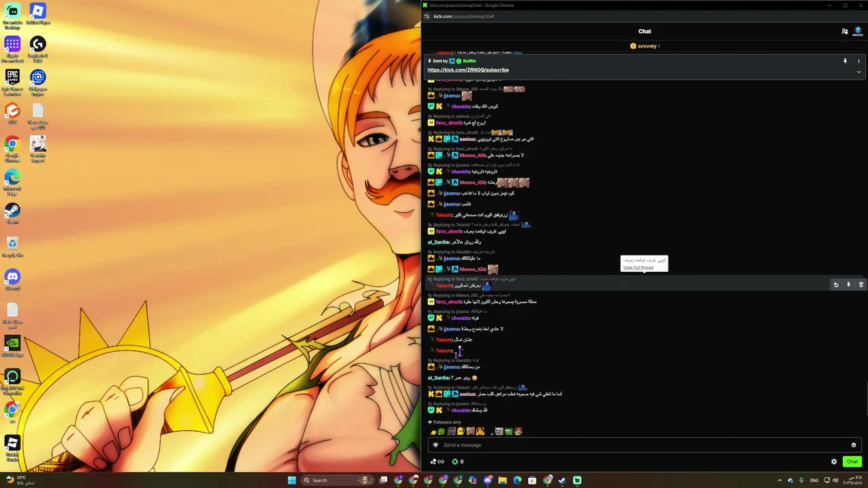Click BotRix username in pinned message
The image size is (868, 488).
469,61
